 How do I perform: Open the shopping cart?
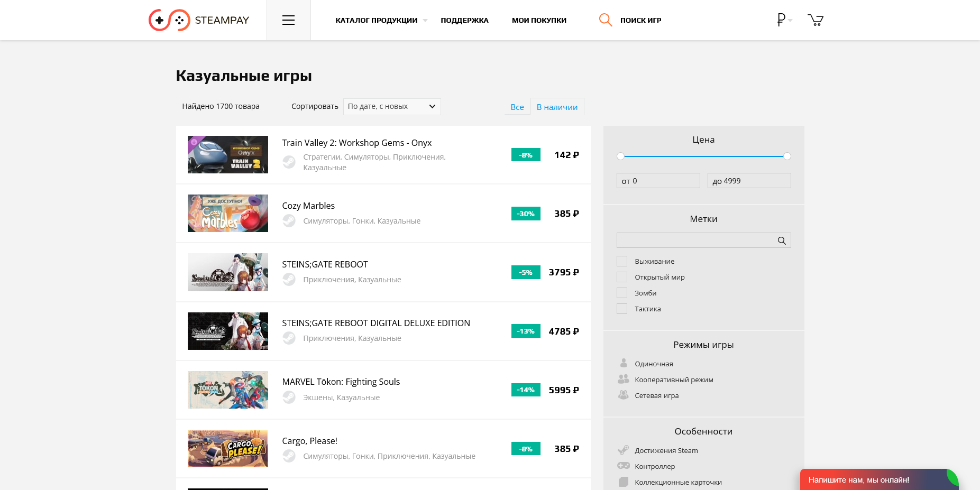point(816,20)
